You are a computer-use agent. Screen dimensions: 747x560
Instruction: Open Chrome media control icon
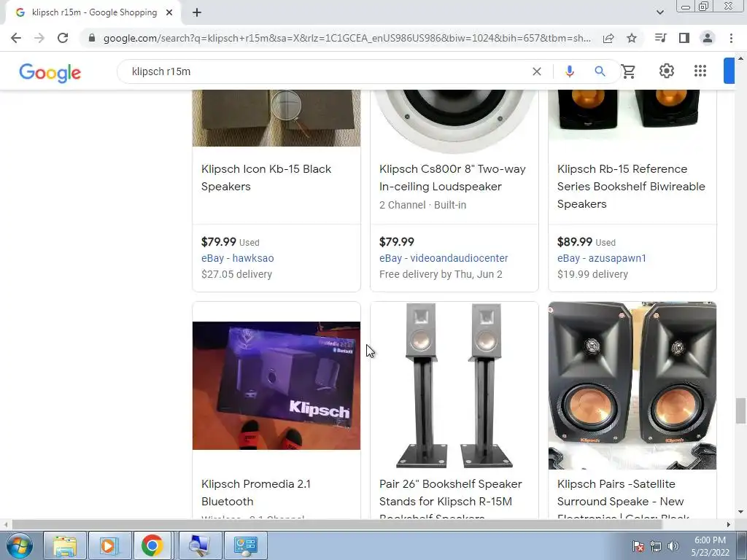tap(661, 38)
